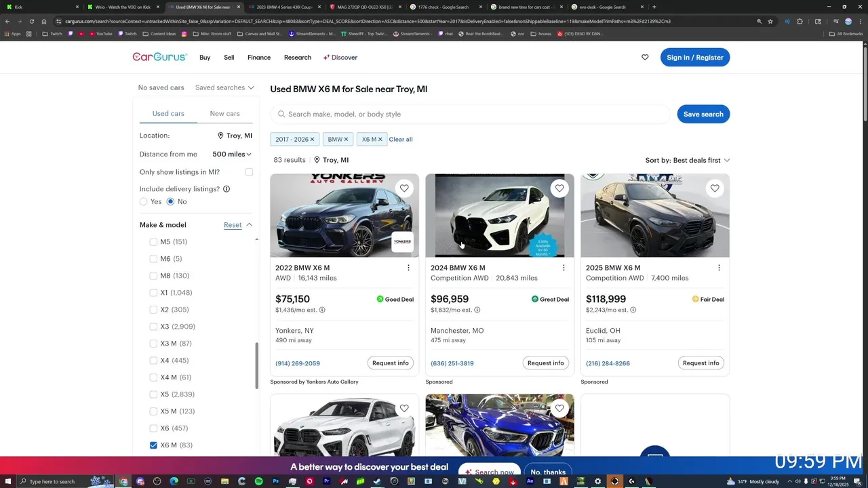This screenshot has height=488, width=868.
Task: Favorite the 2025 BMW X6 M listing
Action: click(x=715, y=188)
